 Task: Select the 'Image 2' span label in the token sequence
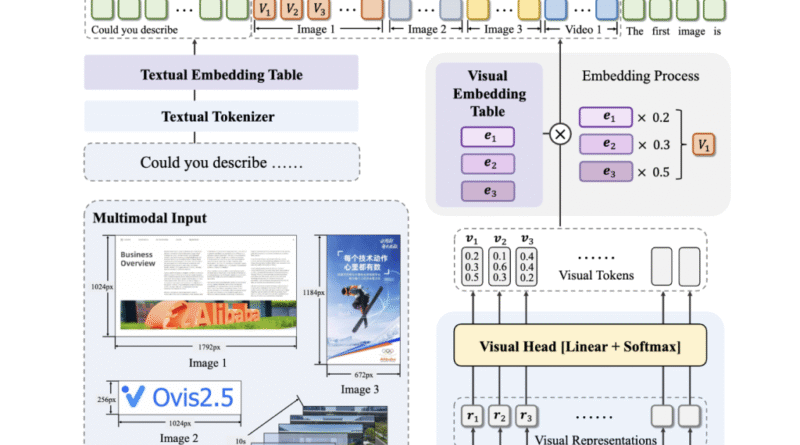coord(427,29)
